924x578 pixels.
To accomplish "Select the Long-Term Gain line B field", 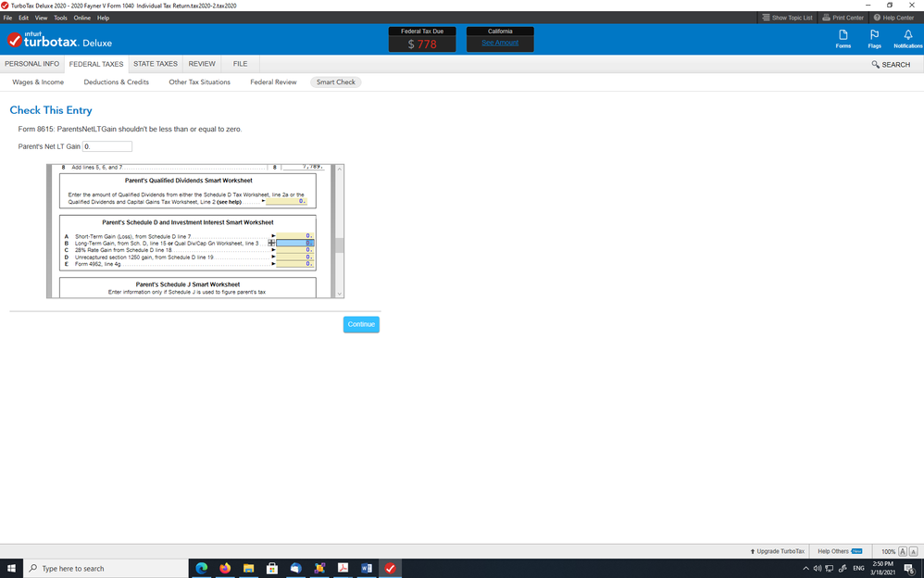I will point(295,243).
